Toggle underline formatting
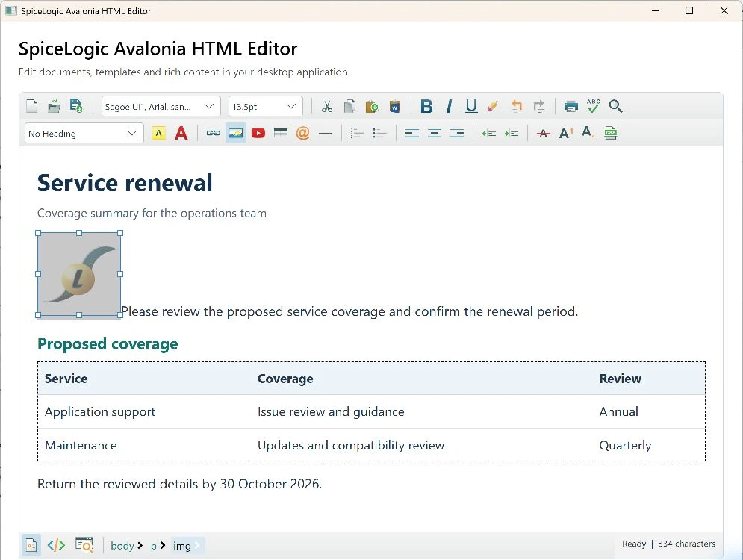Viewport: 743px width, 560px height. (471, 106)
